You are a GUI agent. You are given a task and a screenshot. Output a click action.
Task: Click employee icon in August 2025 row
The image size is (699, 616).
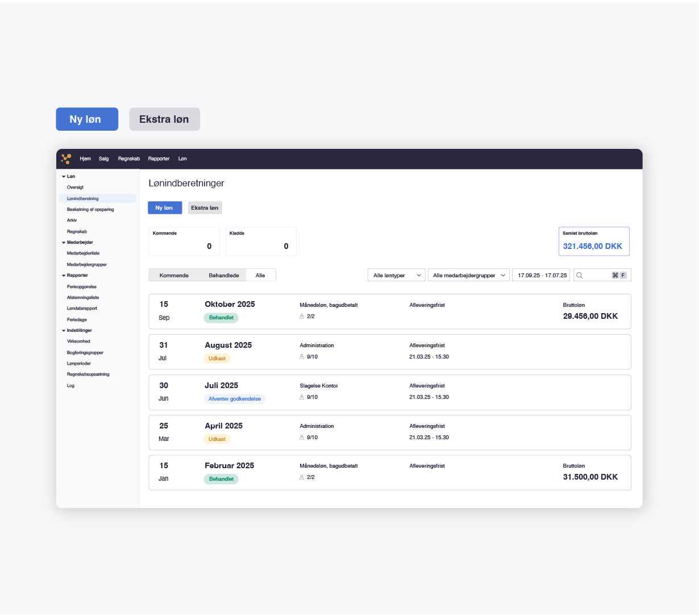pyautogui.click(x=302, y=357)
